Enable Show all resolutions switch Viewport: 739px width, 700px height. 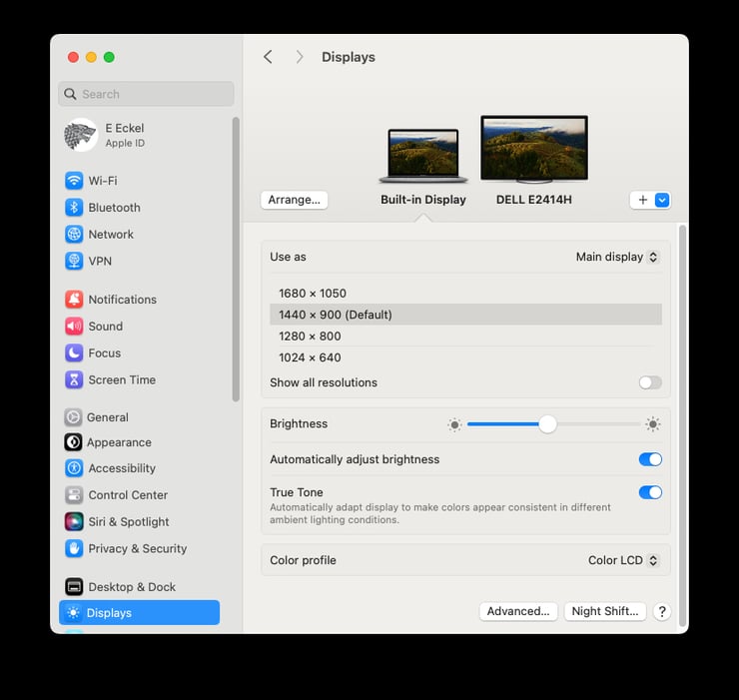pos(649,382)
